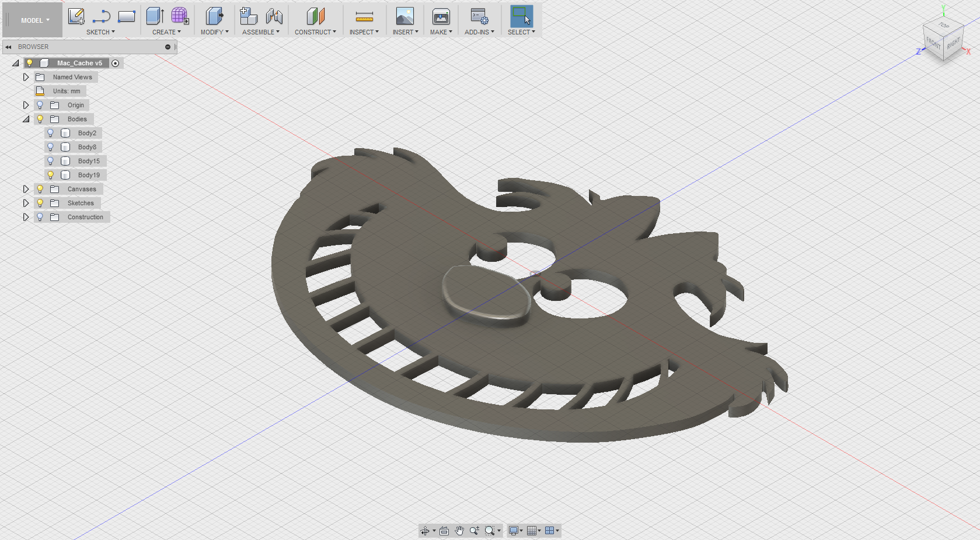This screenshot has height=540, width=980.
Task: Toggle the Canvases folder visibility lightbulb
Action: 40,189
